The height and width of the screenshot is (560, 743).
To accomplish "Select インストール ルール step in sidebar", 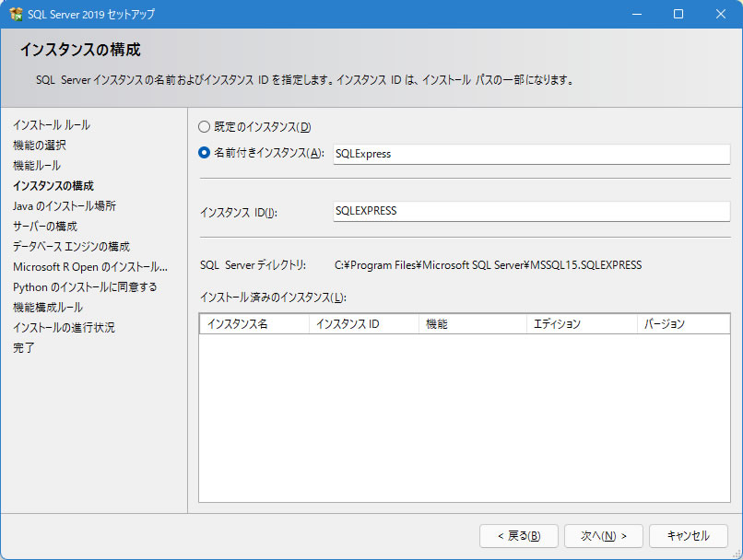I will 52,125.
